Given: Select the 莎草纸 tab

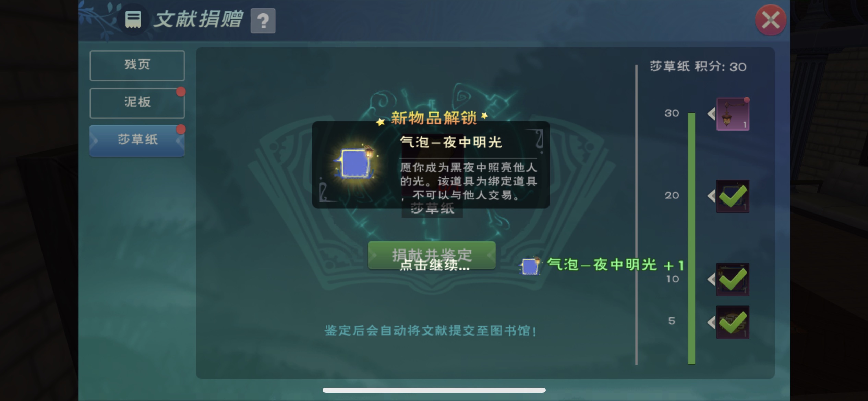Looking at the screenshot, I should pyautogui.click(x=137, y=140).
